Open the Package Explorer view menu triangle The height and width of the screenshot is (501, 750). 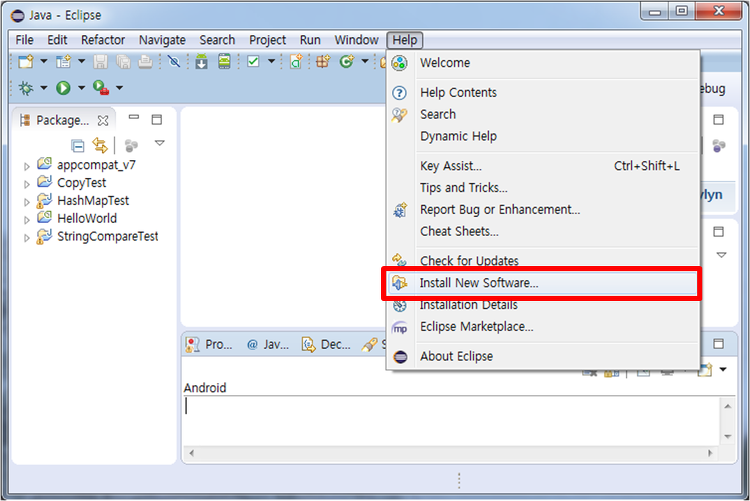click(160, 143)
